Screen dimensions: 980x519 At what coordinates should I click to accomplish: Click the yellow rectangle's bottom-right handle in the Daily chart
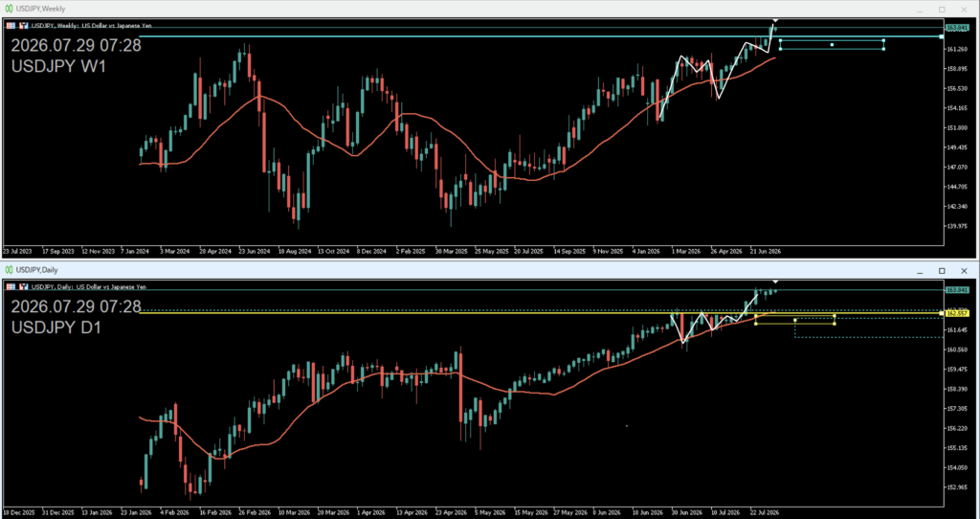[835, 324]
